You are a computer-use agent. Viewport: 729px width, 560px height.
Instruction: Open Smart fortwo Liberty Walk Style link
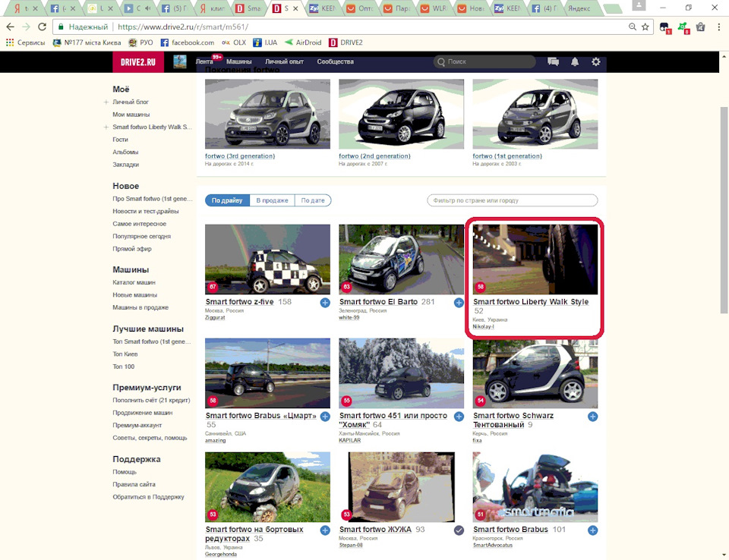pyautogui.click(x=531, y=301)
